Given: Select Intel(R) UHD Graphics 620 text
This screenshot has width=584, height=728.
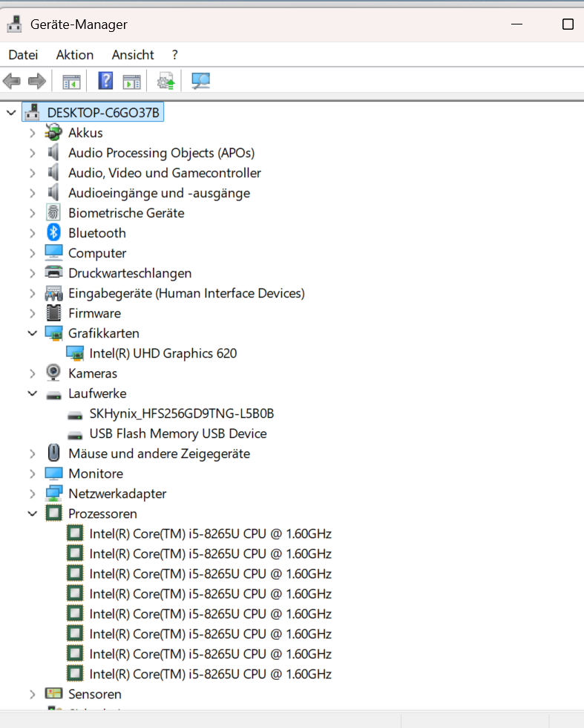Looking at the screenshot, I should coord(163,354).
